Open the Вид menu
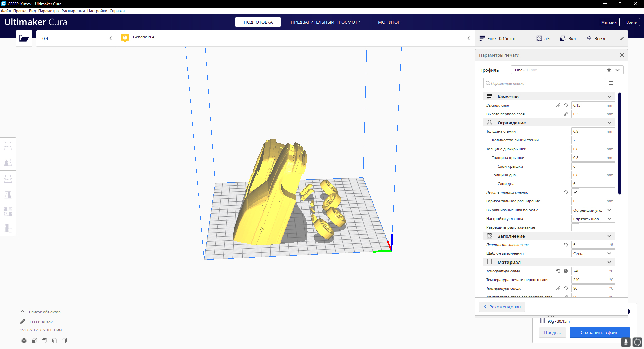The width and height of the screenshot is (644, 349). point(32,11)
